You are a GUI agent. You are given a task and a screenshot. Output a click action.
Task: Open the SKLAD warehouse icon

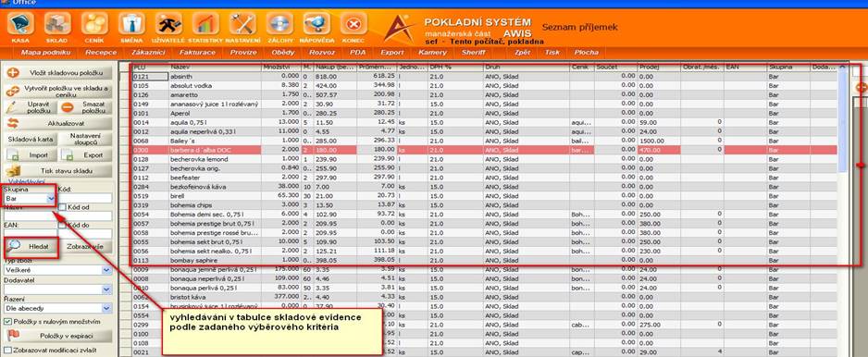(x=57, y=24)
